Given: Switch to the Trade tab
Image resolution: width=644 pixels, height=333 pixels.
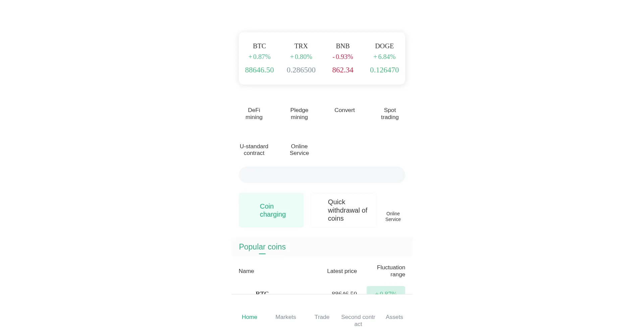Looking at the screenshot, I should pos(322,317).
